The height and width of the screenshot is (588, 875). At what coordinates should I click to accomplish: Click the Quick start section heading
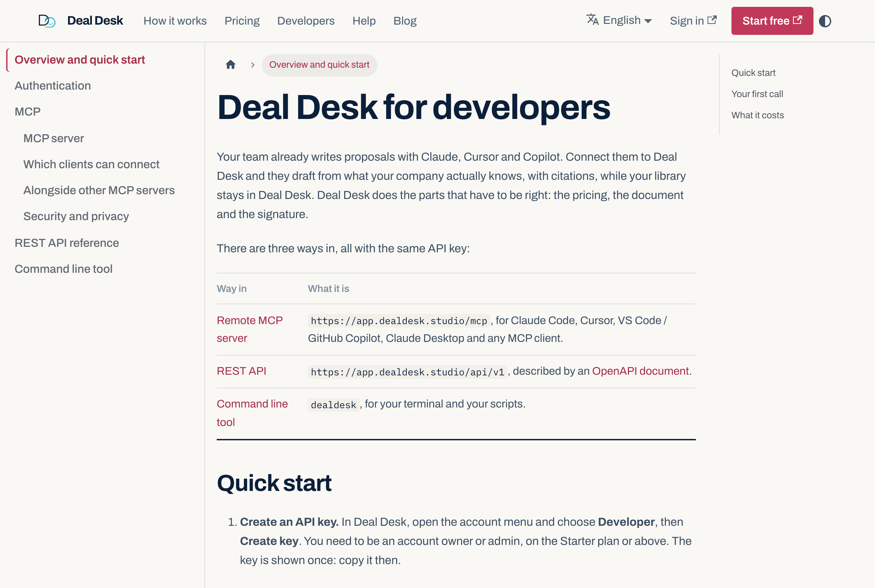coord(274,483)
